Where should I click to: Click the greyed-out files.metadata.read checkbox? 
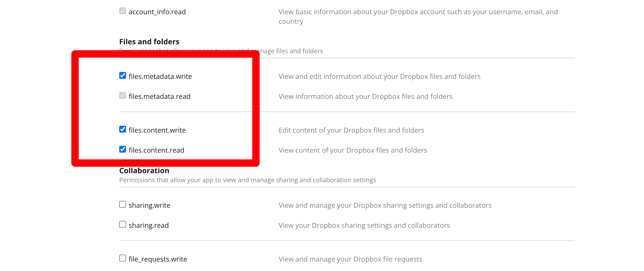123,96
